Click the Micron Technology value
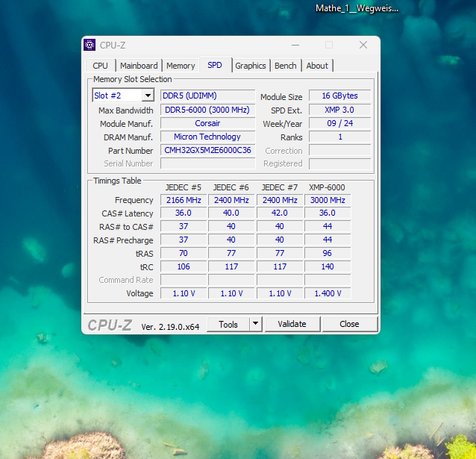 [x=207, y=137]
